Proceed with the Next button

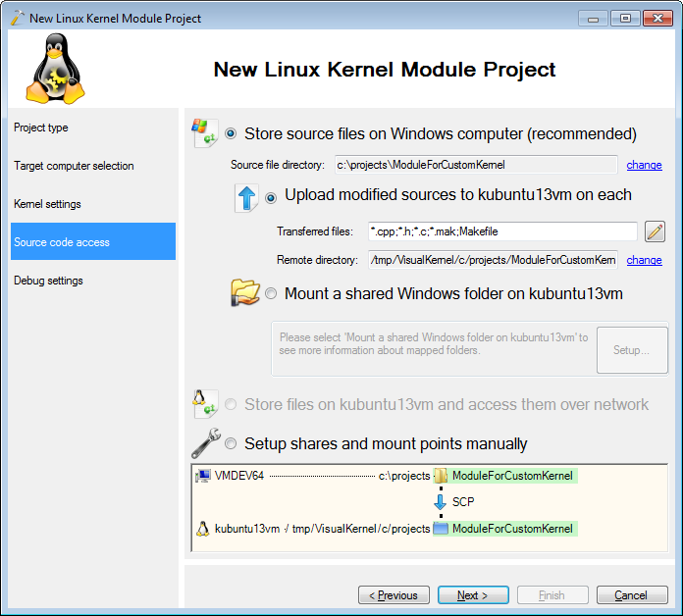(473, 594)
